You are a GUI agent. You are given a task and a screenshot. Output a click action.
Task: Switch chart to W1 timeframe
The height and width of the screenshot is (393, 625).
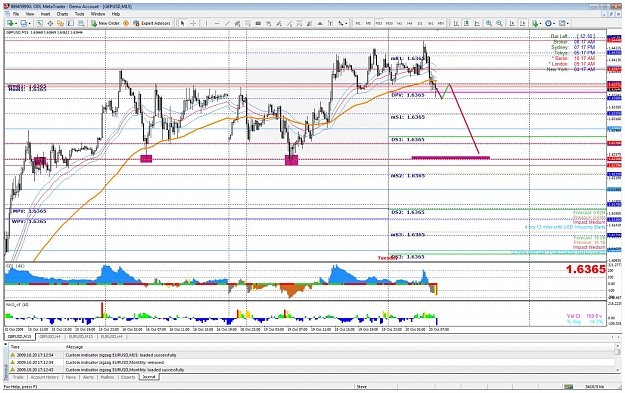click(x=430, y=23)
